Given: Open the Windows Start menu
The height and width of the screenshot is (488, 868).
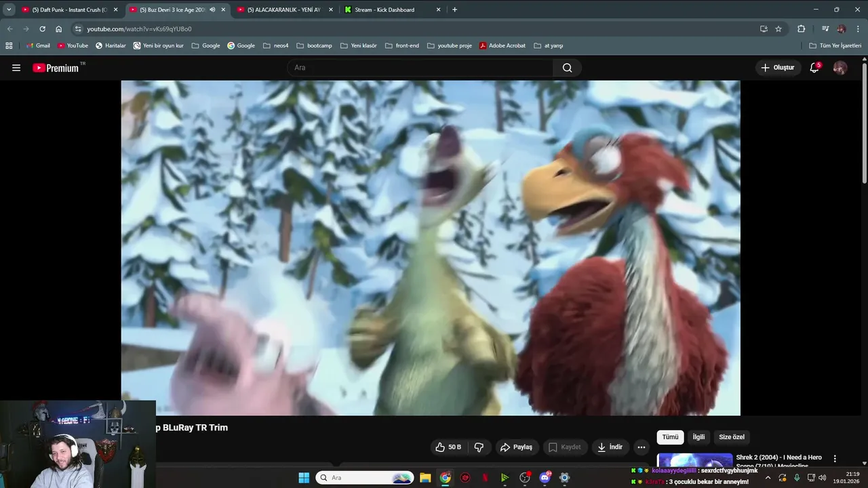Looking at the screenshot, I should point(304,478).
